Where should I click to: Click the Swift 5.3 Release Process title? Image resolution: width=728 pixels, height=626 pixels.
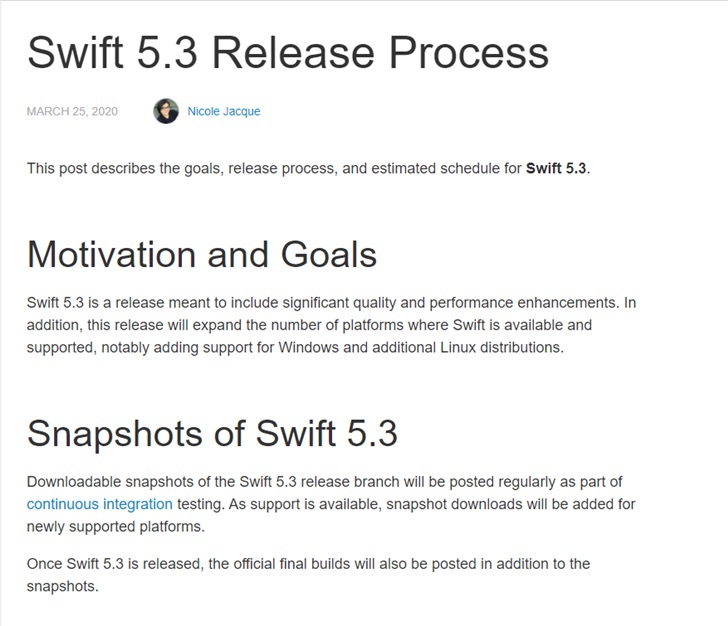pyautogui.click(x=288, y=52)
